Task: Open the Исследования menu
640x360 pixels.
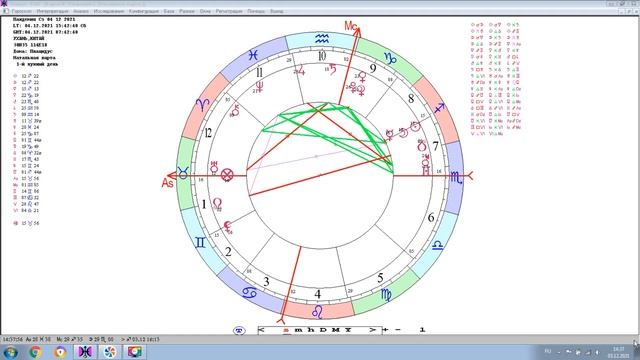Action: click(109, 11)
